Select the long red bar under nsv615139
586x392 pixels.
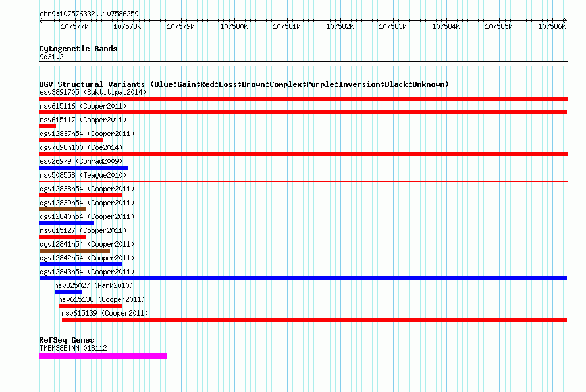(x=314, y=320)
